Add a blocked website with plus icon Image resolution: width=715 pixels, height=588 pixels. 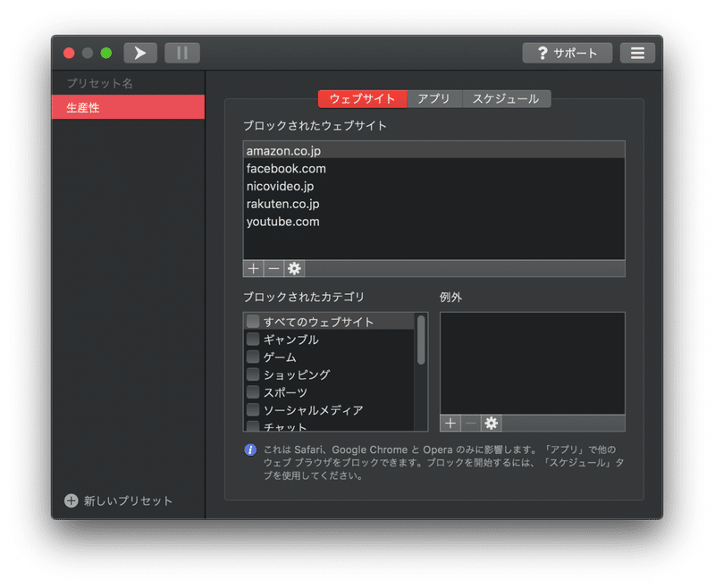[253, 268]
